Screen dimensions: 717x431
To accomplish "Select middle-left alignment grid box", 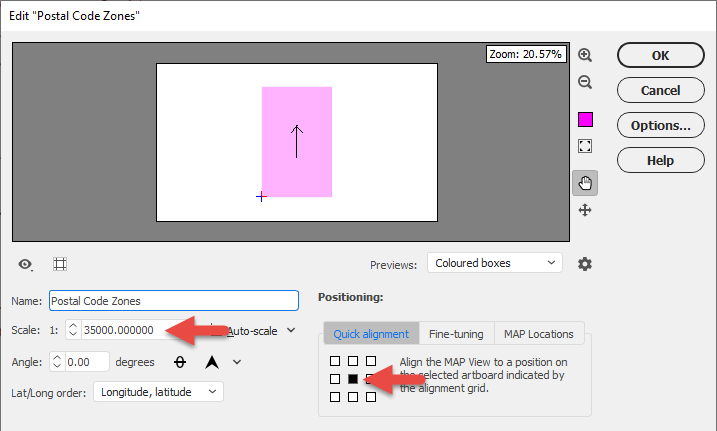I will (x=335, y=379).
